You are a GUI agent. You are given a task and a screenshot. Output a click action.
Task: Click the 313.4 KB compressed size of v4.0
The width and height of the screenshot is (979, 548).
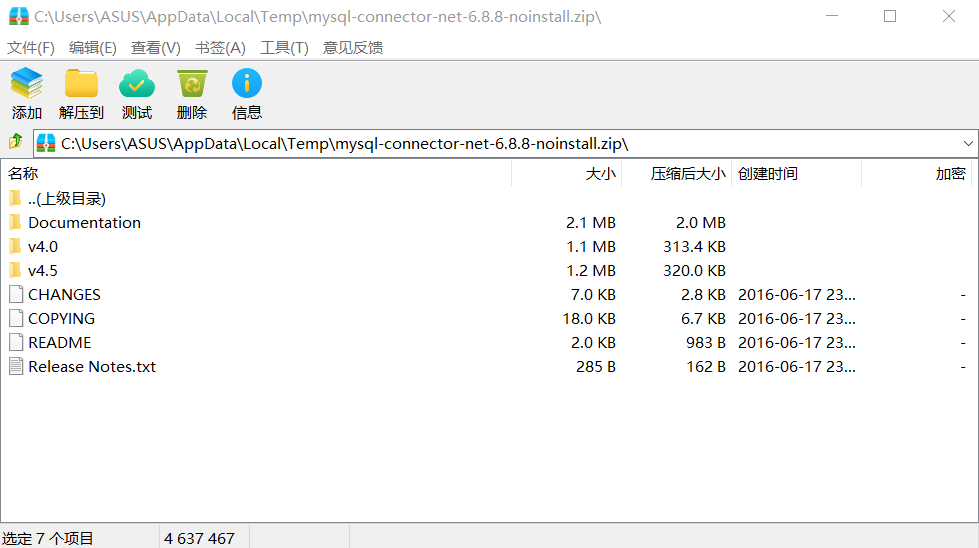pos(694,247)
